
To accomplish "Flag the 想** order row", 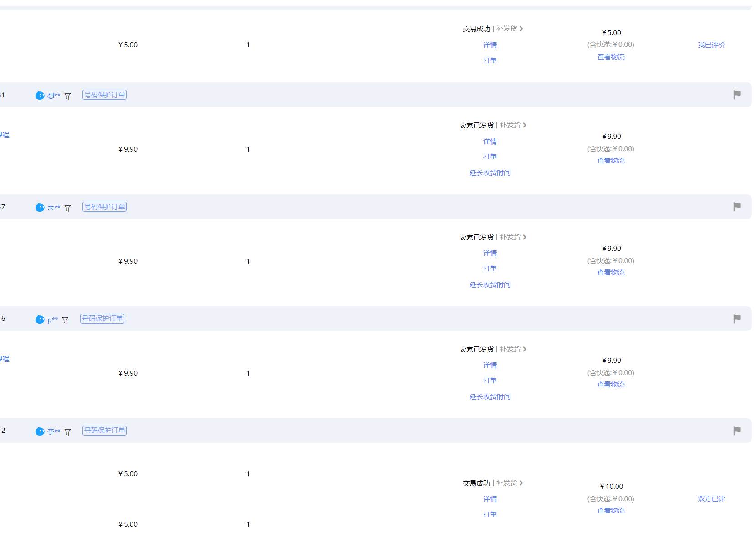I will click(x=738, y=95).
